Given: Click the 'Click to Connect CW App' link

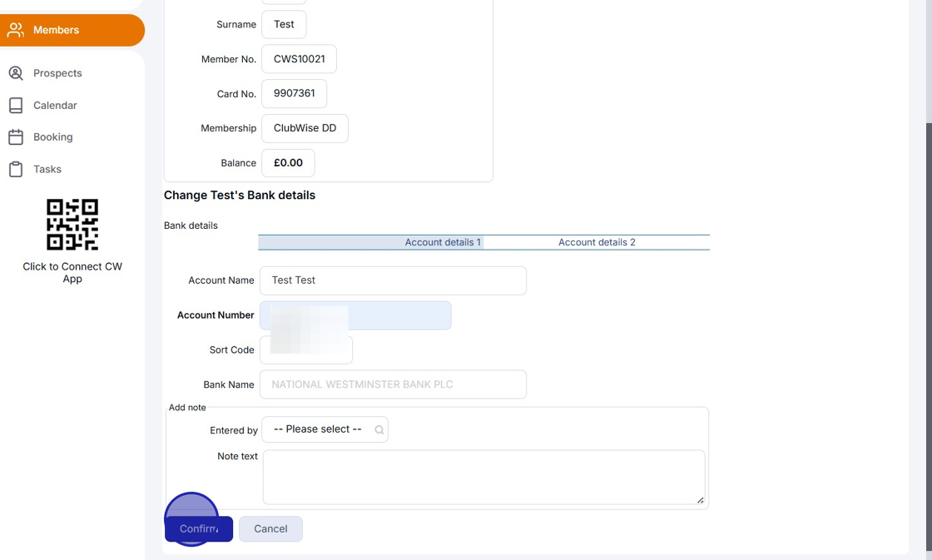Looking at the screenshot, I should click(72, 273).
